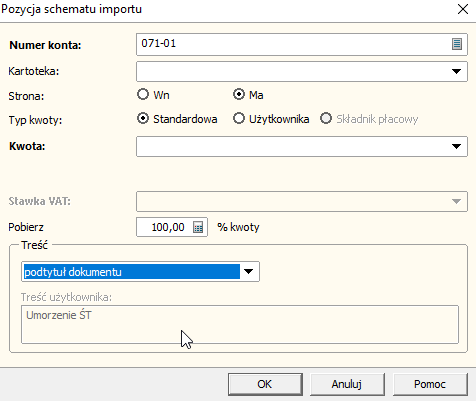
Task: Choose Składnik płacowy amount type
Action: click(326, 119)
